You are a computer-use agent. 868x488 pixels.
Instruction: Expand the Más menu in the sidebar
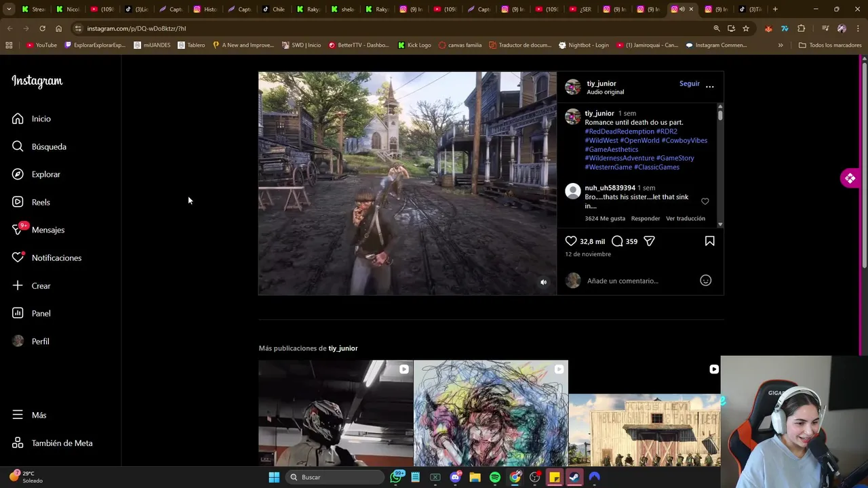point(29,415)
